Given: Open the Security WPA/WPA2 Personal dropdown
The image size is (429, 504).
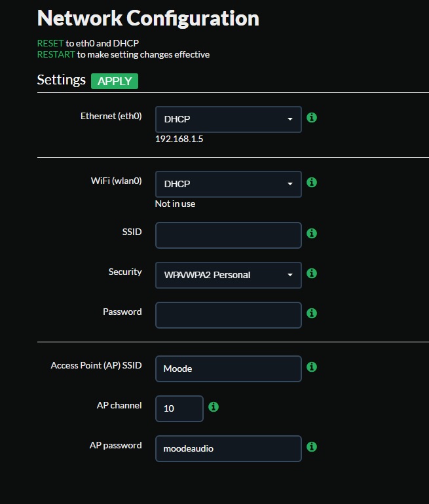Looking at the screenshot, I should (229, 275).
